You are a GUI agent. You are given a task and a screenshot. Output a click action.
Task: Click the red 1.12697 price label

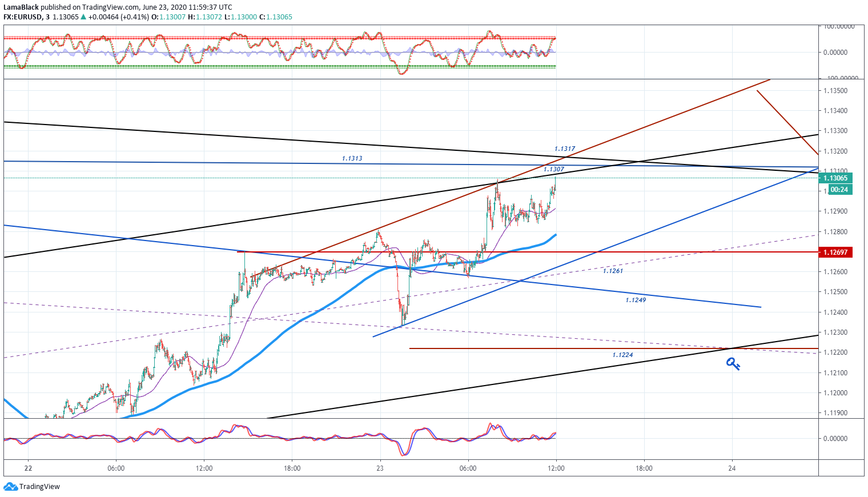click(x=836, y=252)
